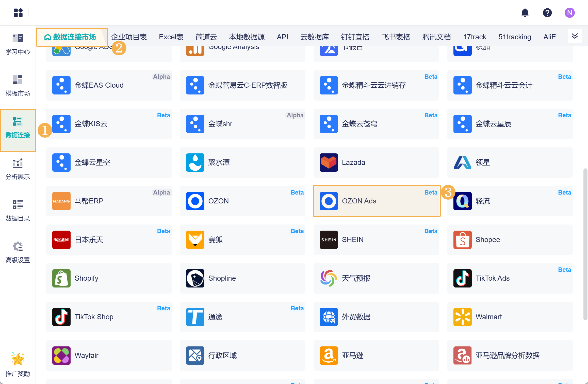Click the SHEIN logo icon
The image size is (588, 384).
tap(329, 240)
